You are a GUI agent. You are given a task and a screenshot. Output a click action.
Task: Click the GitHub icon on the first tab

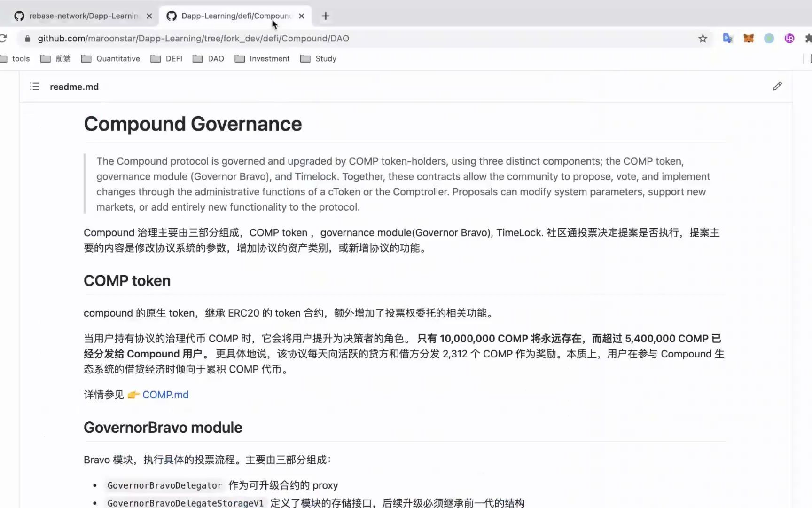coord(19,16)
